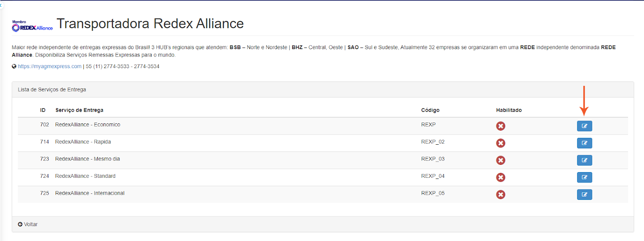The width and height of the screenshot is (644, 241).
Task: Click the Código column header
Action: point(430,110)
